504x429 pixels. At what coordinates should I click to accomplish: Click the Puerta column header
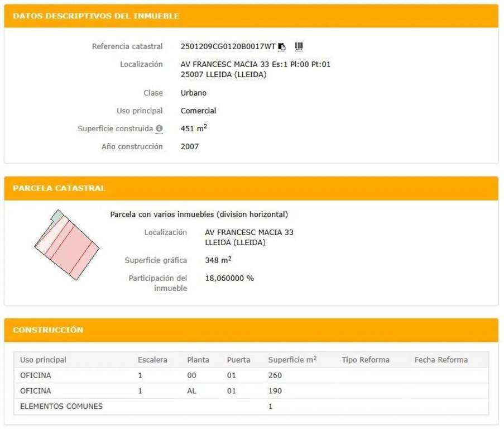238,360
